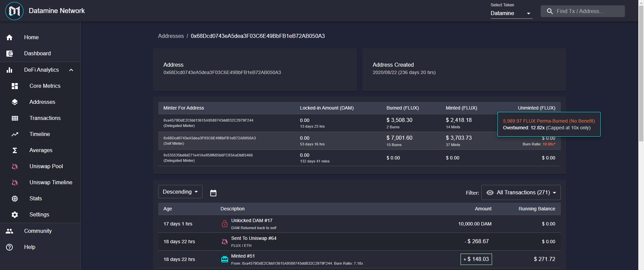644x270 pixels.
Task: Click the Core Metrics grid icon
Action: pos(15,86)
